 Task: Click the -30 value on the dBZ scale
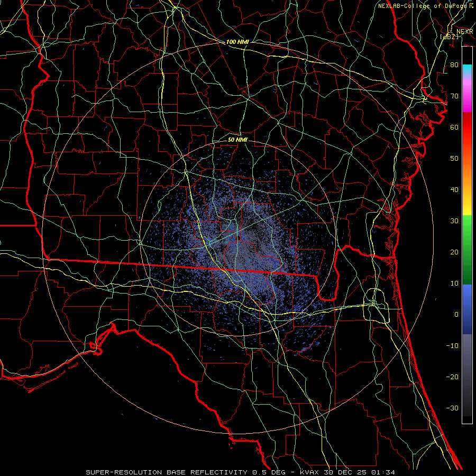452,408
